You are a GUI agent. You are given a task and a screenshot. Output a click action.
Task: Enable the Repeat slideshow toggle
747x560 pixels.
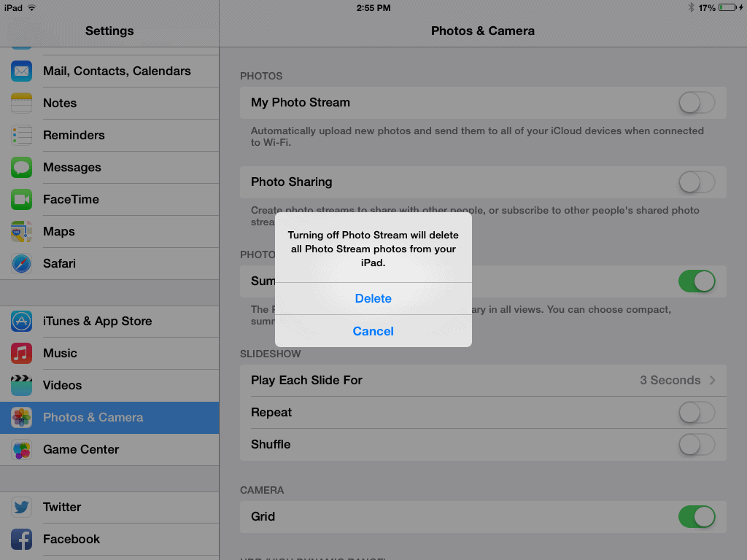[696, 412]
